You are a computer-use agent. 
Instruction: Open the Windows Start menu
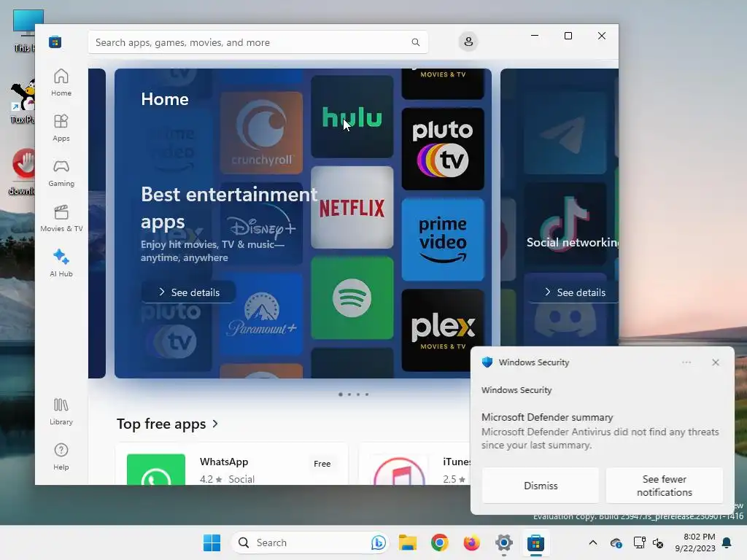click(212, 542)
